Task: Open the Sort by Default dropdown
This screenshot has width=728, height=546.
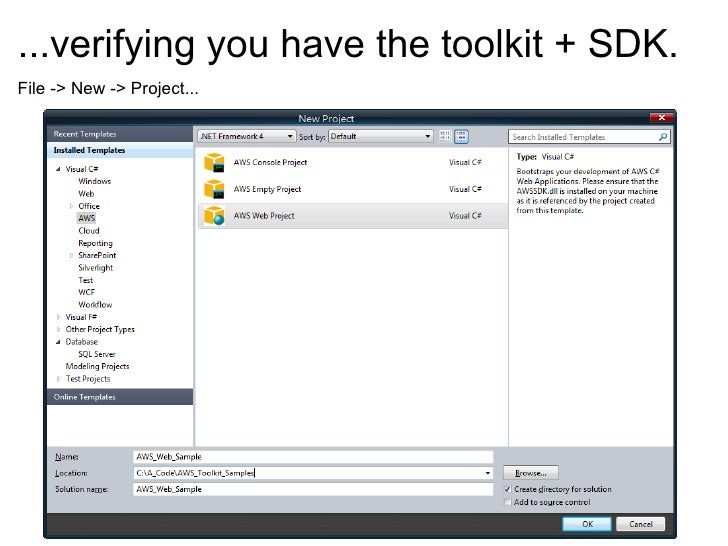Action: [x=381, y=136]
